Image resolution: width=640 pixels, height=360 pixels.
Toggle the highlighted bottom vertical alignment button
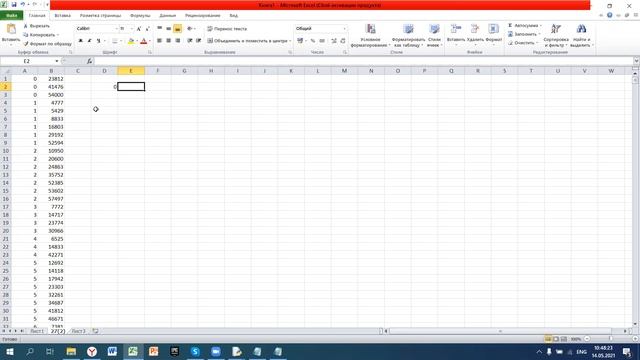pos(178,29)
